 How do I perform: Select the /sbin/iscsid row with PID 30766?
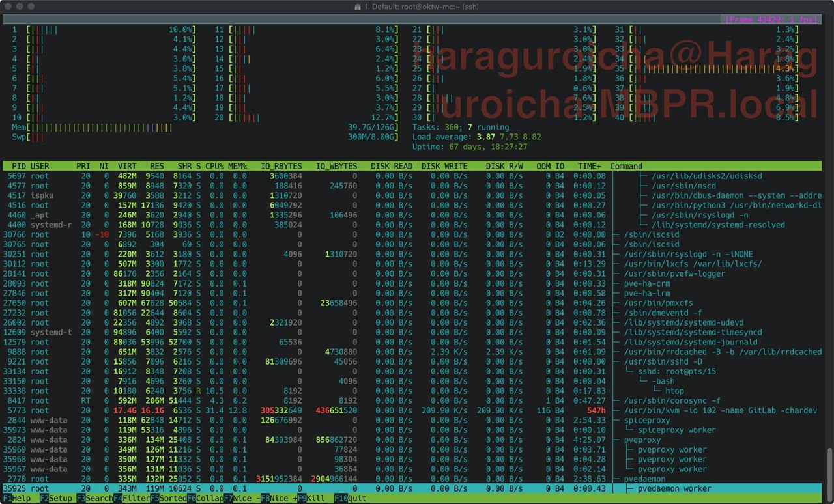pos(412,234)
